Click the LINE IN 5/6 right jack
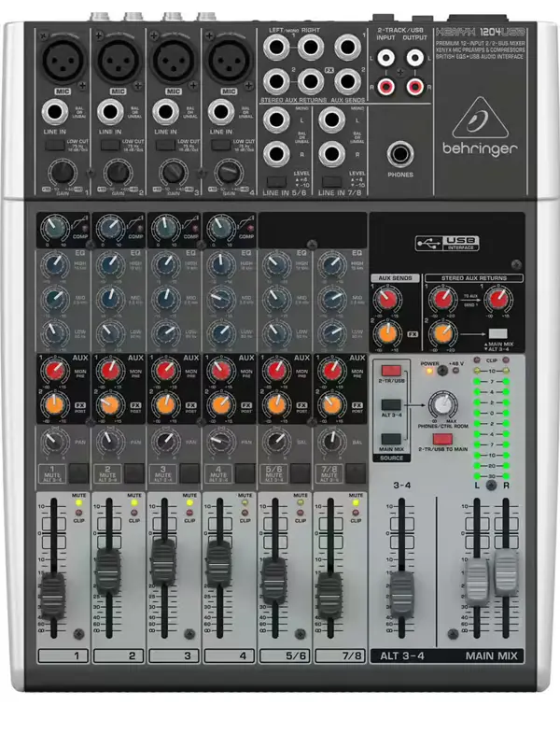 tap(276, 154)
